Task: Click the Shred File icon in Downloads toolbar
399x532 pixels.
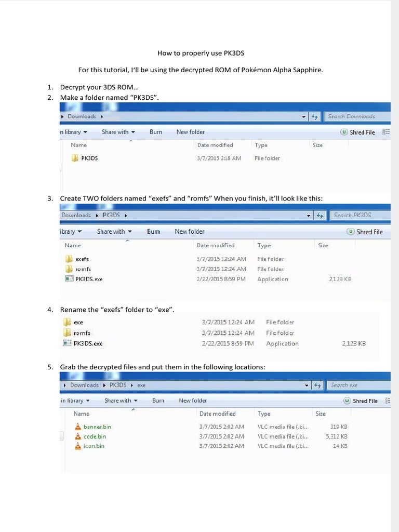Action: (x=344, y=132)
